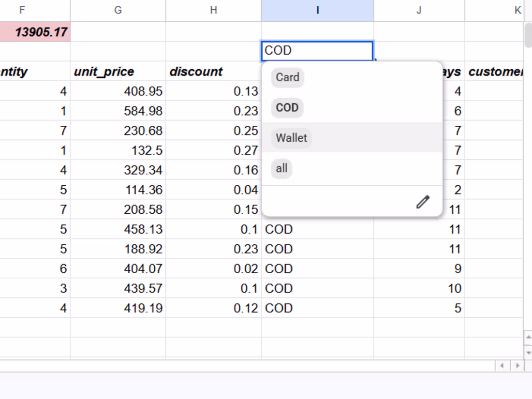Select the column J header

coord(419,11)
